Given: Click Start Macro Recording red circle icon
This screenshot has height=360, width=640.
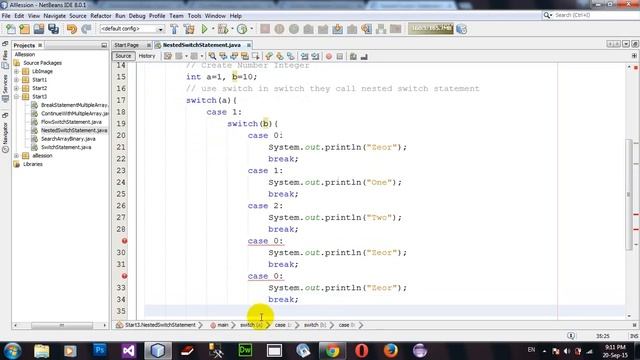Looking at the screenshot, I should (x=329, y=56).
